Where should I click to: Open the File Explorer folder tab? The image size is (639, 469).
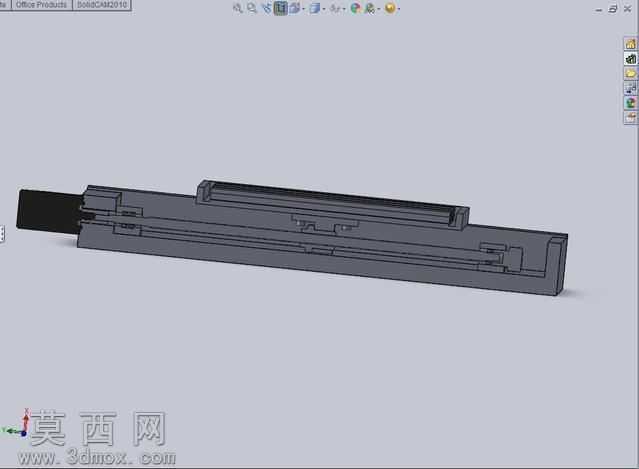pos(630,73)
